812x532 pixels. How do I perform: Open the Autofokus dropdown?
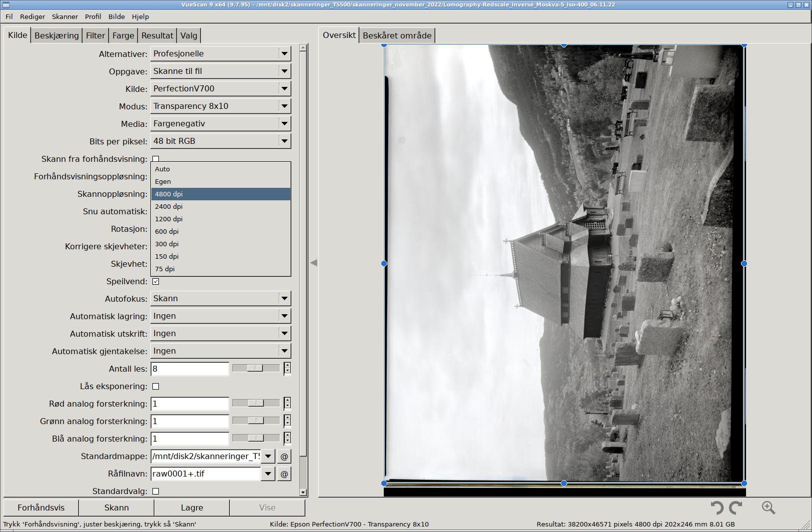220,298
